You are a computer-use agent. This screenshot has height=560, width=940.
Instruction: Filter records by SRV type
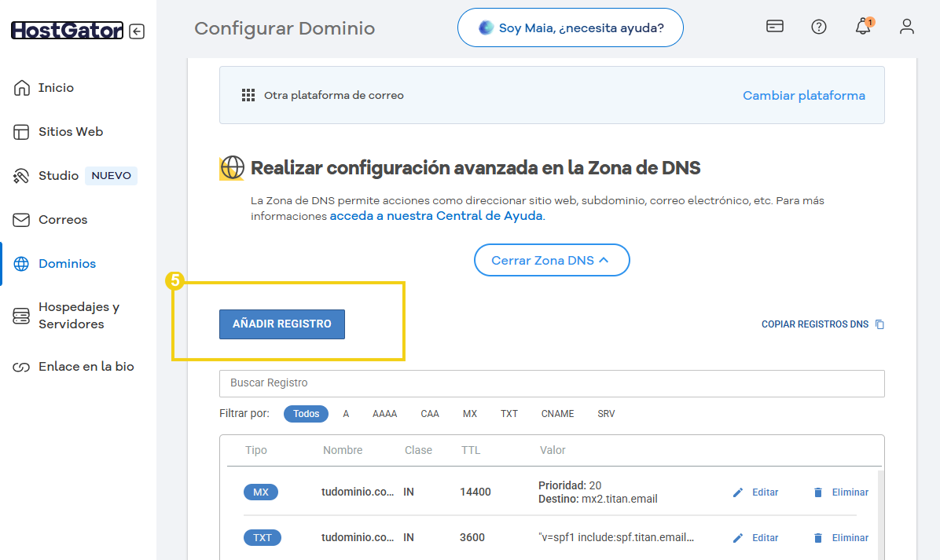pyautogui.click(x=606, y=414)
